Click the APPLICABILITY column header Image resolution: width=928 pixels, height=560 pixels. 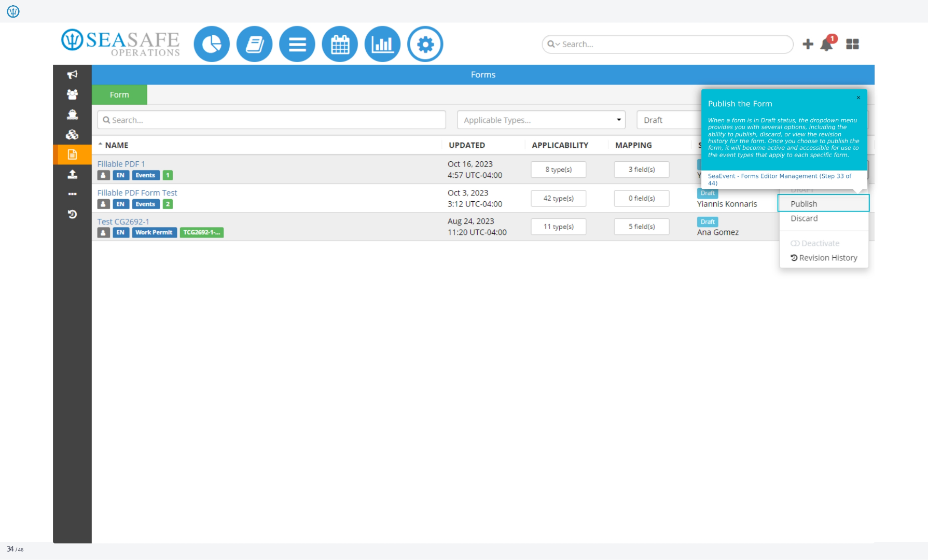560,145
